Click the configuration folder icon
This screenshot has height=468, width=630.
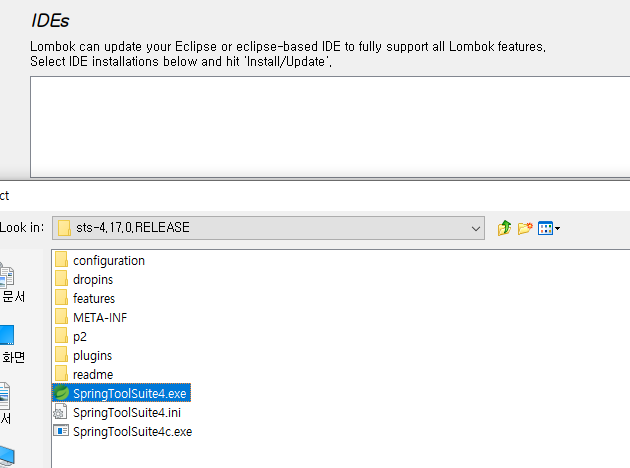61,260
